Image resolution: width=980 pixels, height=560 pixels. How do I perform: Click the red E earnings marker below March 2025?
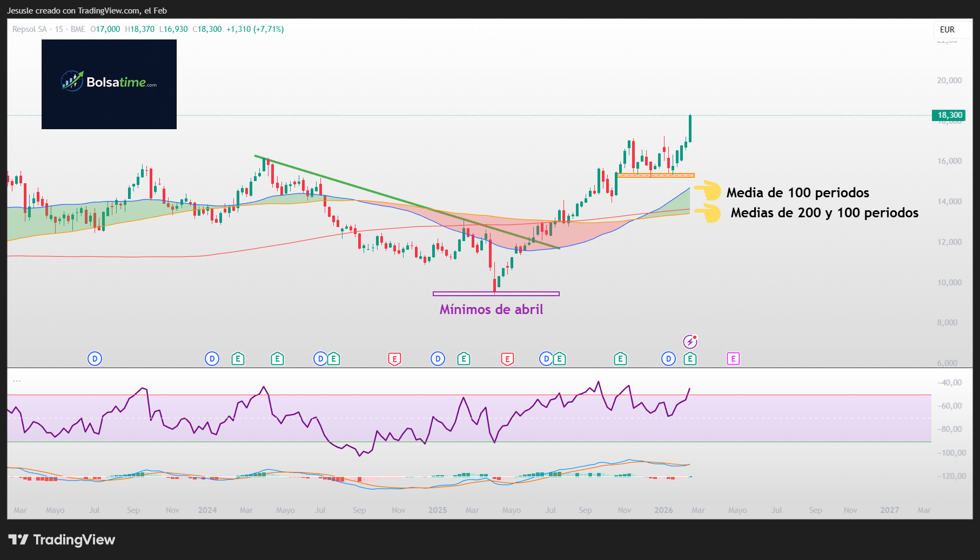tap(507, 358)
